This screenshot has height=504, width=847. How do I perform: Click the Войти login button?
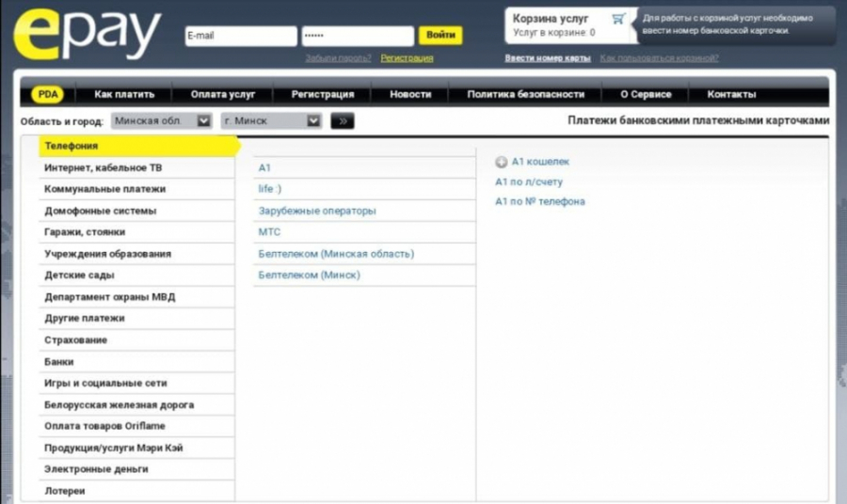(x=440, y=35)
